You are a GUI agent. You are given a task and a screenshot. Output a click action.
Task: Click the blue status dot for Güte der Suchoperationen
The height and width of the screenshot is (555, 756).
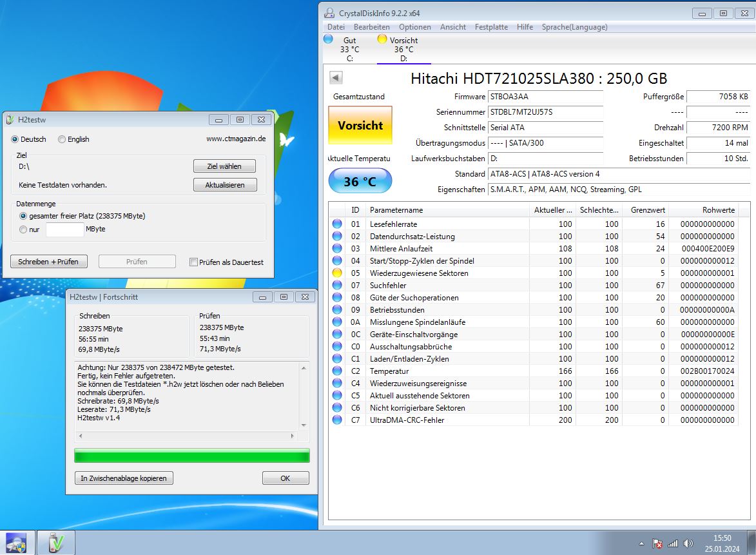click(x=337, y=298)
